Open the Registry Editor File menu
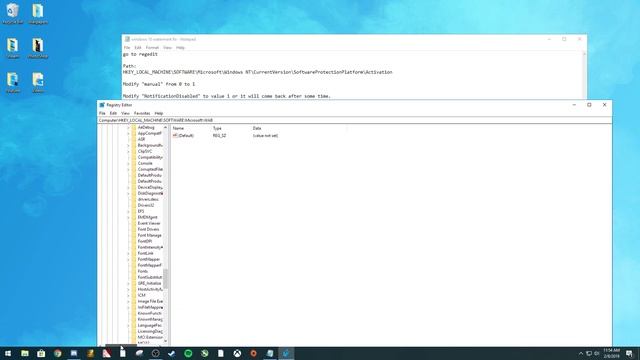 [x=102, y=113]
